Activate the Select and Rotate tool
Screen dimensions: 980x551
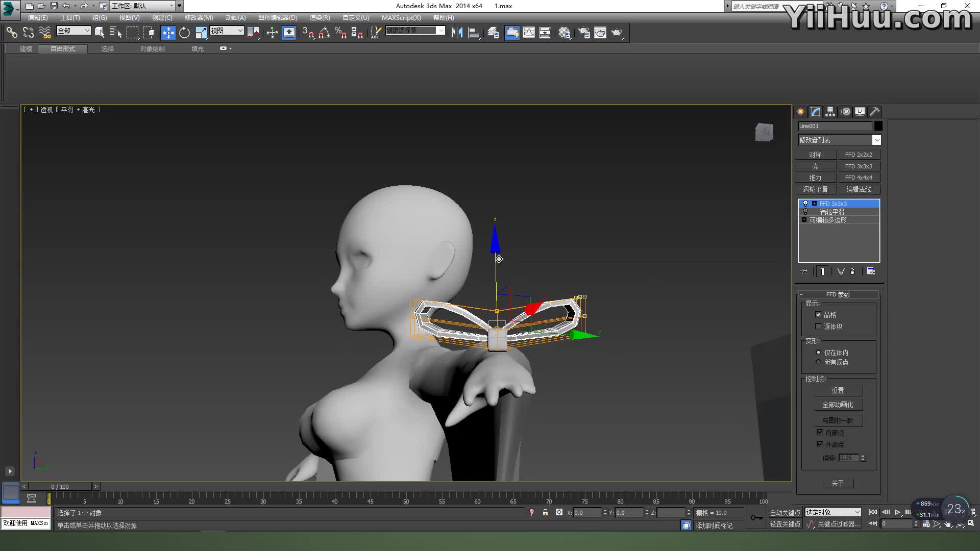pyautogui.click(x=184, y=33)
